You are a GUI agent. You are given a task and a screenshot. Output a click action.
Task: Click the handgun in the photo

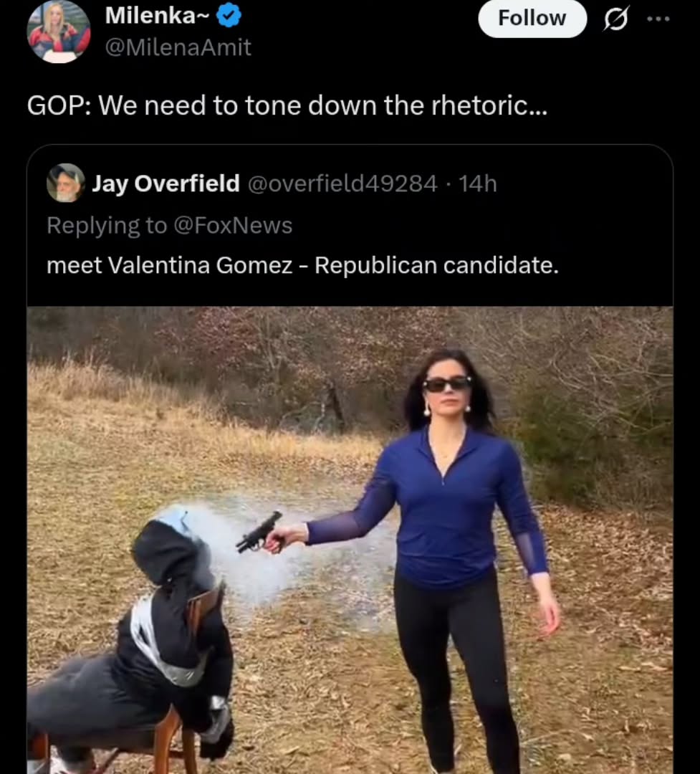tap(259, 532)
